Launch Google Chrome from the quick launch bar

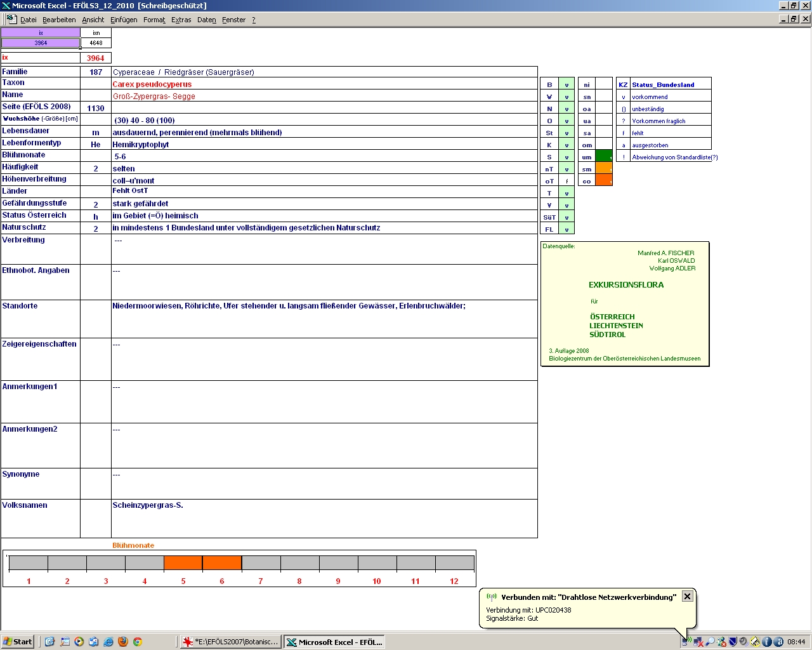[137, 642]
